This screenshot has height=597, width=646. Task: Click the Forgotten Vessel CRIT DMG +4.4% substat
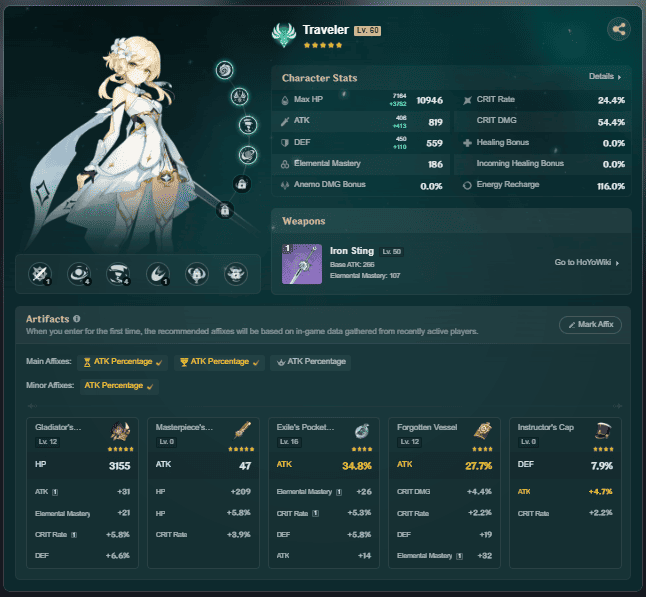(x=444, y=492)
